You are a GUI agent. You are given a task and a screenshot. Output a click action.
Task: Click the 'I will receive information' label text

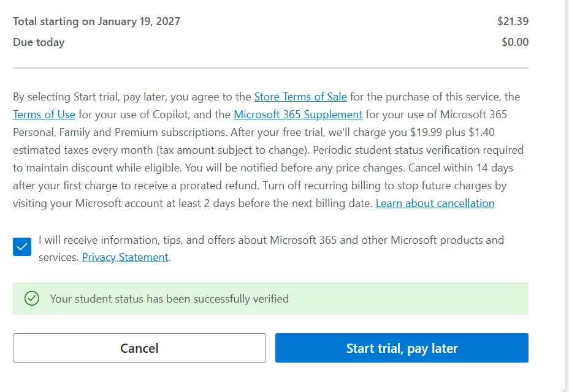tap(271, 249)
